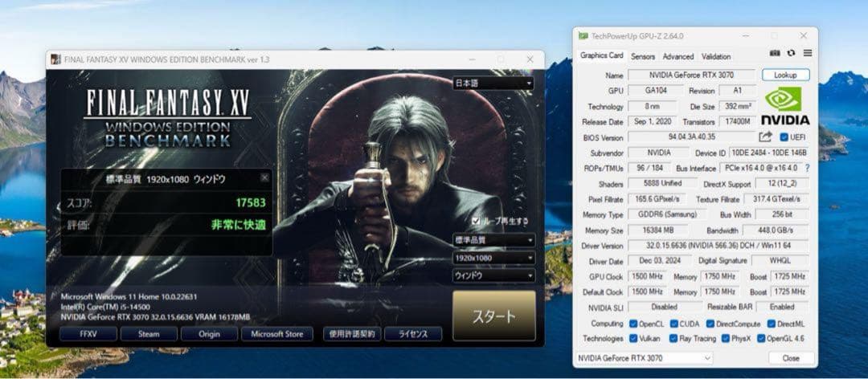Click the 392 mm² Die Size value
This screenshot has height=379, width=868.
point(739,106)
